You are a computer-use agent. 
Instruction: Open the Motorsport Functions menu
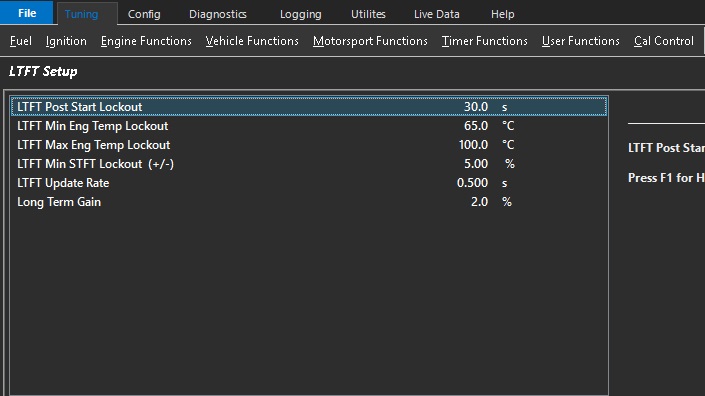coord(370,41)
